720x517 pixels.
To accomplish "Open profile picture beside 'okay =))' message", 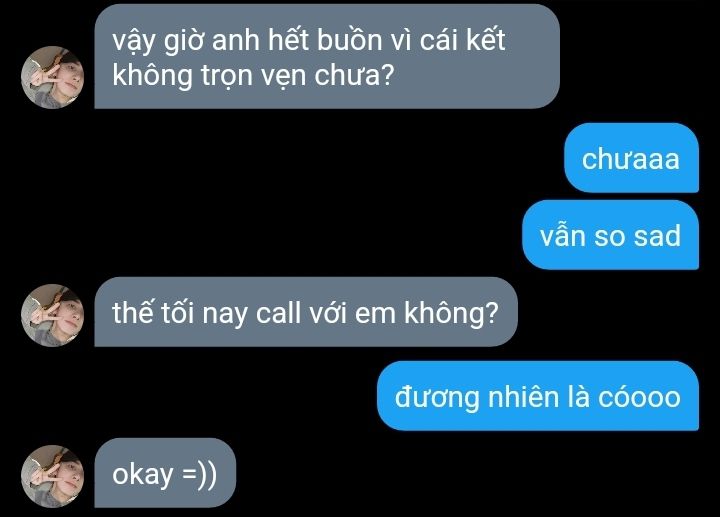I will click(53, 476).
